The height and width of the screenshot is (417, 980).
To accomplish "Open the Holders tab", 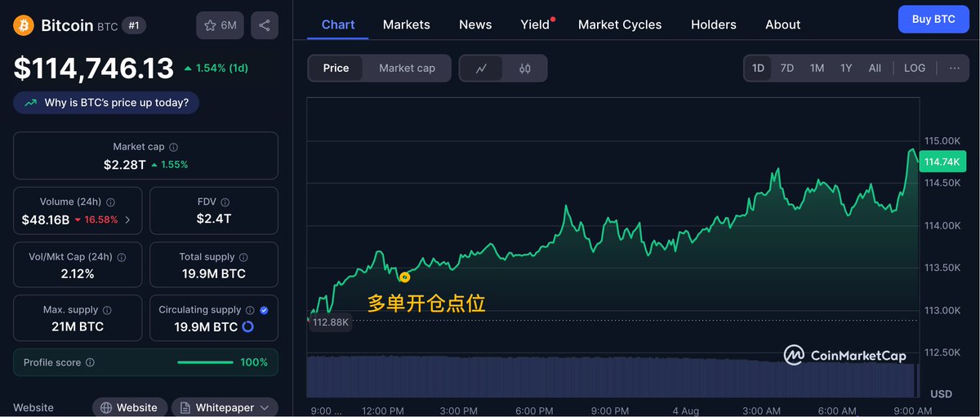I will click(x=714, y=24).
